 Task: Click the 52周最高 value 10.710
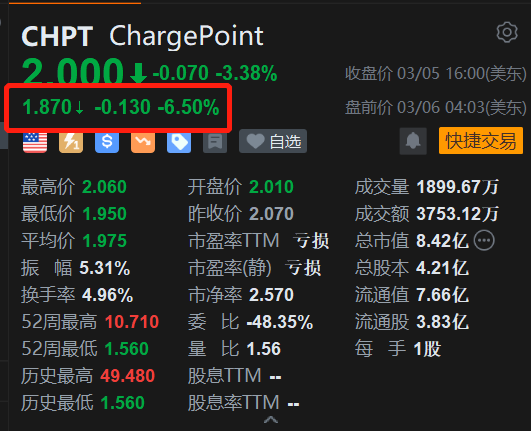point(132,321)
